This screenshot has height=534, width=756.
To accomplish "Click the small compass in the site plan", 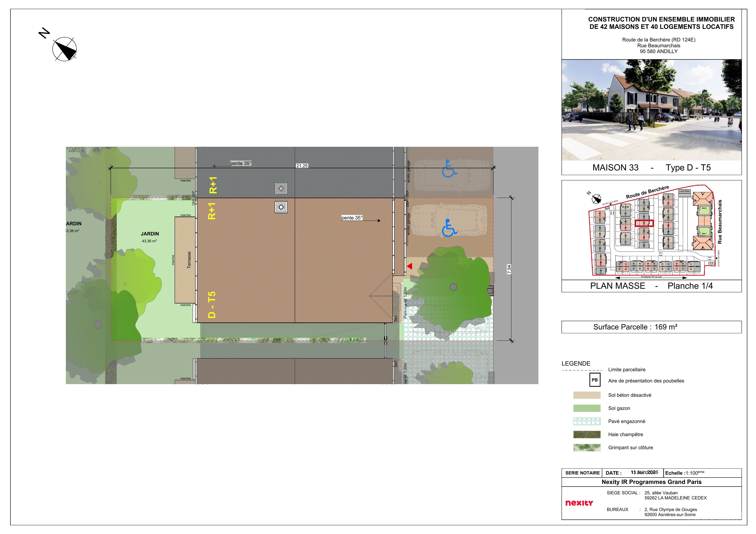I will click(596, 199).
